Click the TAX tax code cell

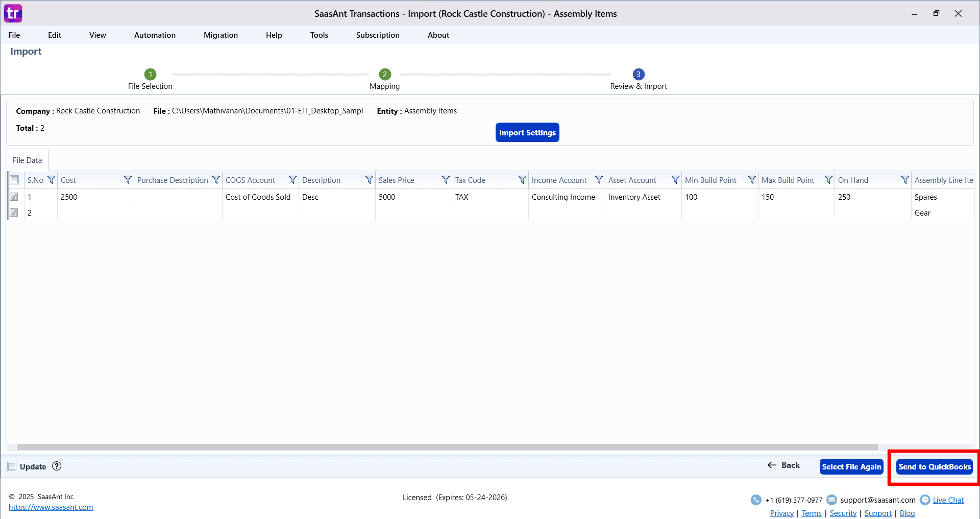pyautogui.click(x=490, y=197)
